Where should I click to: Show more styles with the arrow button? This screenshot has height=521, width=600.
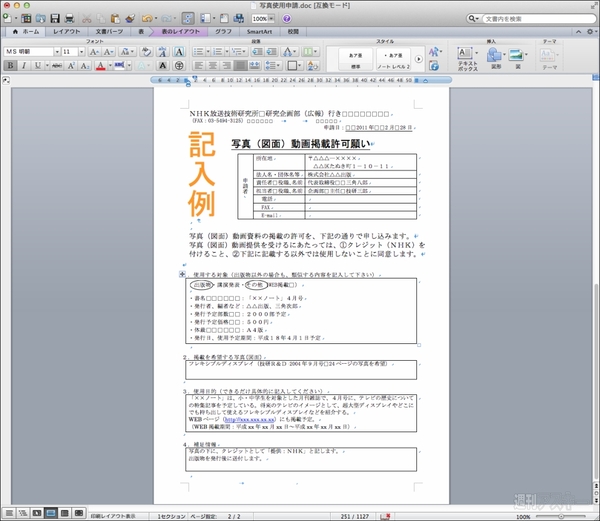coord(418,59)
